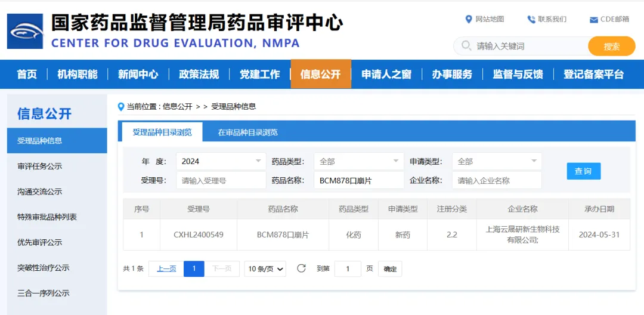Open the CDE mail envelope icon
This screenshot has width=644, height=315.
(x=593, y=20)
